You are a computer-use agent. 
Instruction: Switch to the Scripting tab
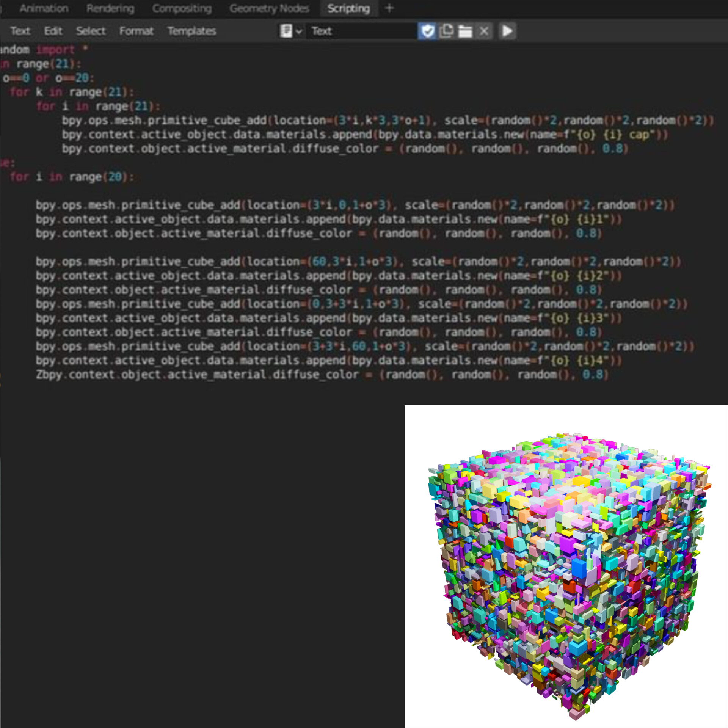349,8
